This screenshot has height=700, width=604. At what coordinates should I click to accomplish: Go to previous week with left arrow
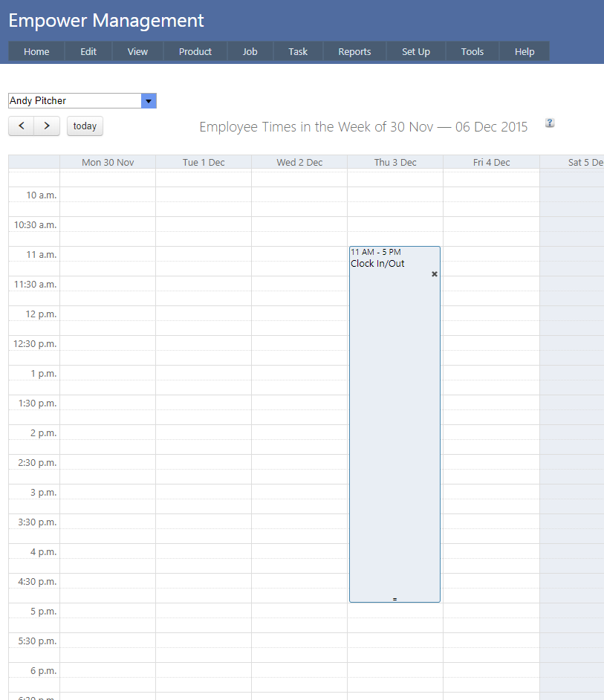(x=22, y=126)
